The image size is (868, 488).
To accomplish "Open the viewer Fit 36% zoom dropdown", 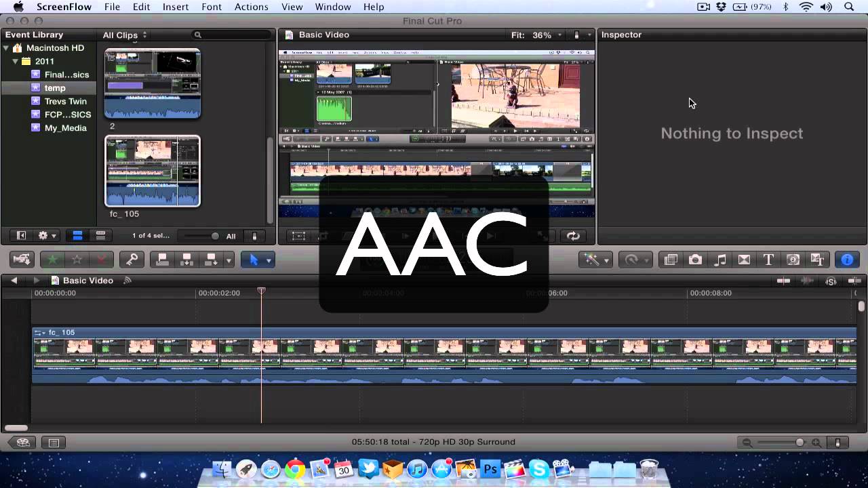I will [x=537, y=35].
